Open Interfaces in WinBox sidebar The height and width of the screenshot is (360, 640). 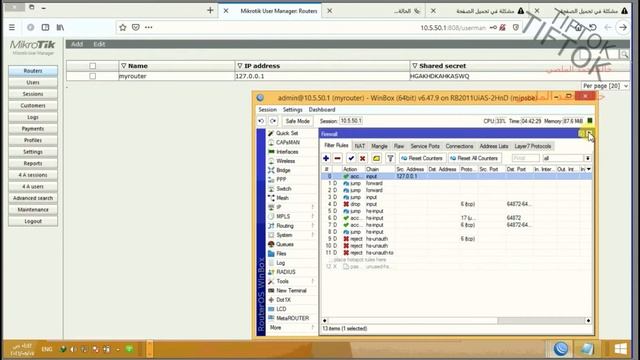click(287, 152)
